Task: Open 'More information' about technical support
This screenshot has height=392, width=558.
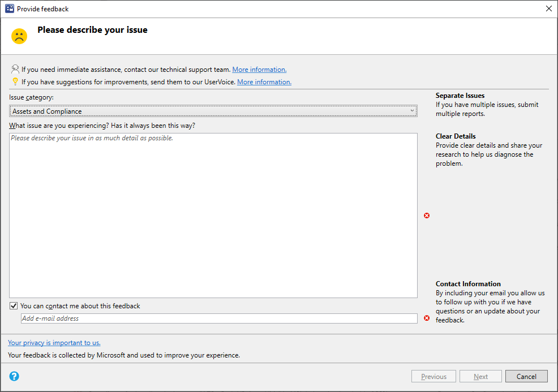Action: pos(259,69)
